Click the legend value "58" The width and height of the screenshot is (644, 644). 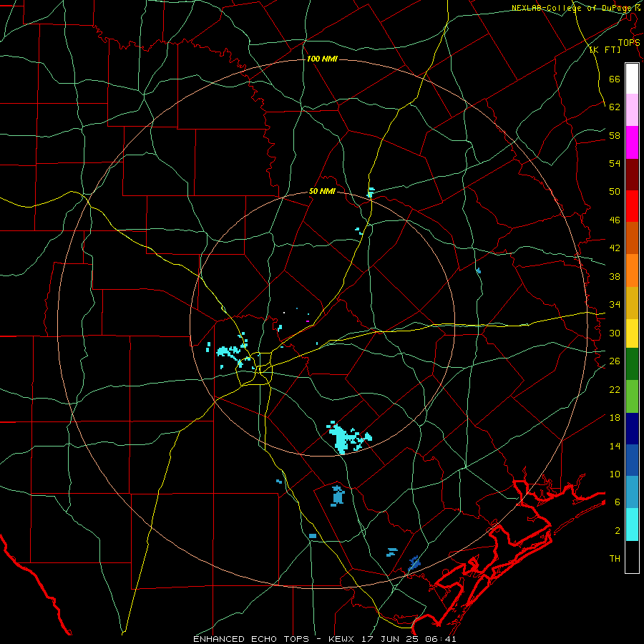click(615, 135)
